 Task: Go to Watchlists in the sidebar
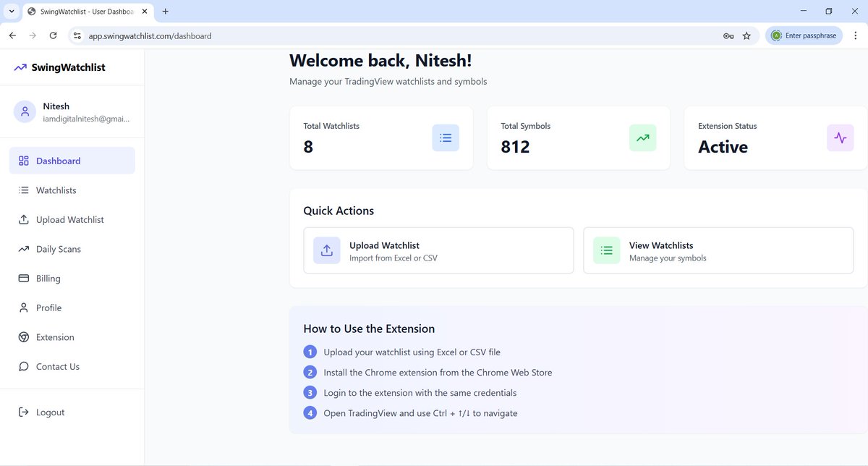click(72, 190)
